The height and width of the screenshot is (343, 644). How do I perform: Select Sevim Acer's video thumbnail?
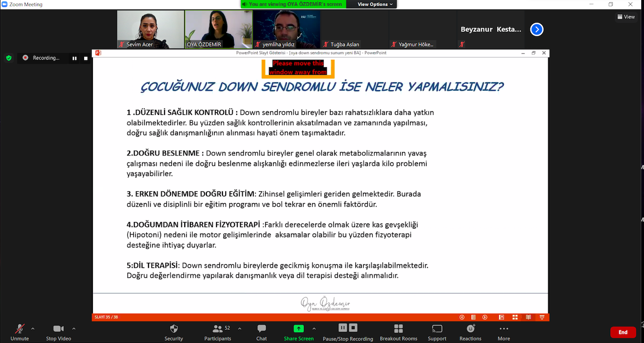coord(150,29)
